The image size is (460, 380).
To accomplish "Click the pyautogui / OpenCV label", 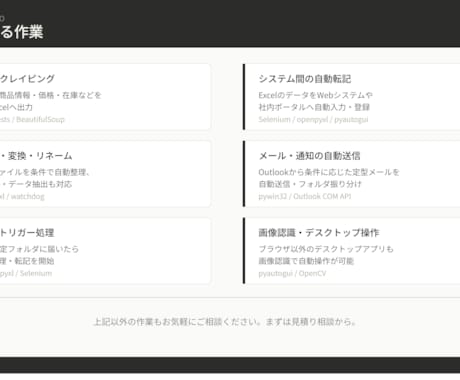I will tap(292, 274).
